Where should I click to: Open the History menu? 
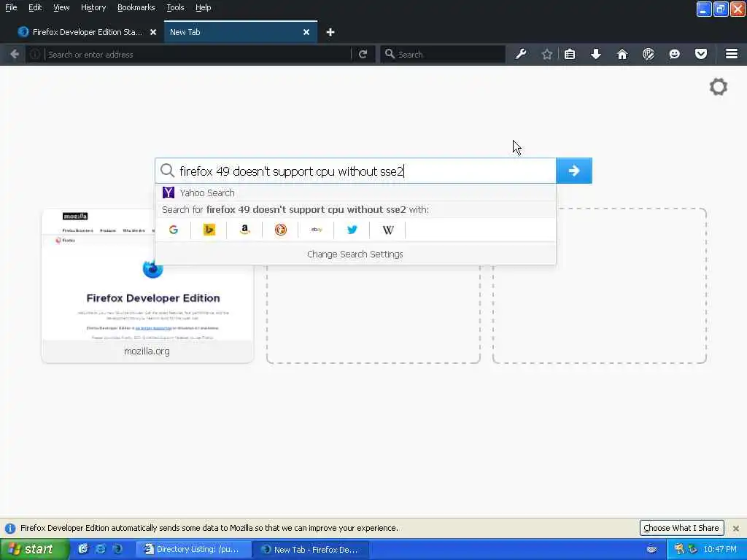[x=93, y=7]
